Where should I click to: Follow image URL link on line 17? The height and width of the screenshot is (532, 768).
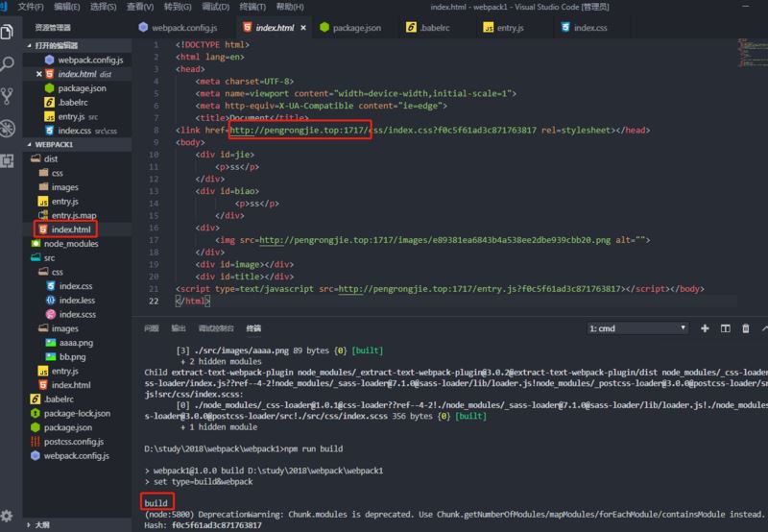pos(435,240)
